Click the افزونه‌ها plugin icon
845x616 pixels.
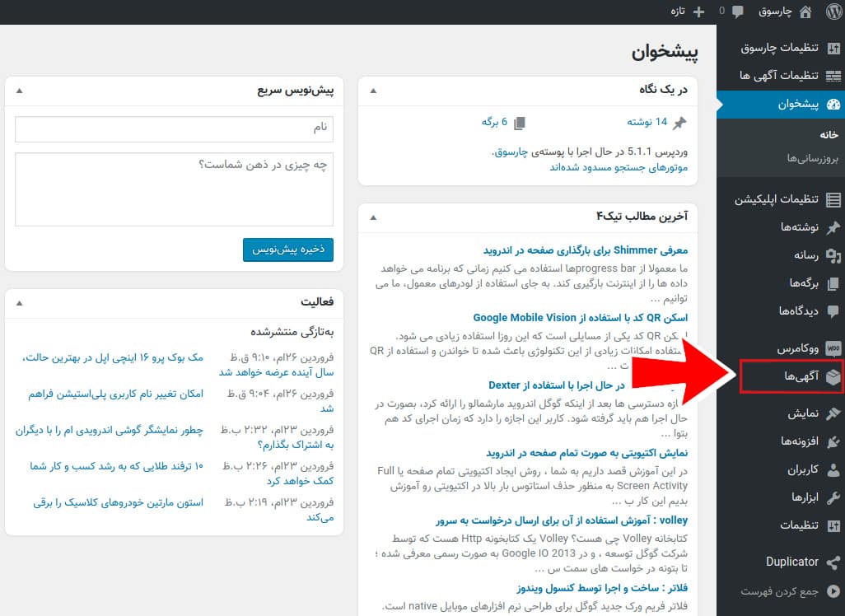833,442
